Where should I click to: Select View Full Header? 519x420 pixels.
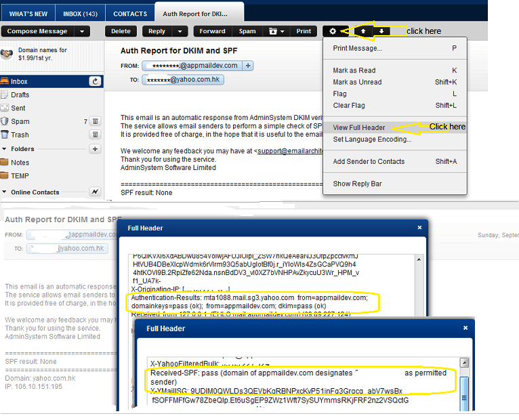(394, 127)
